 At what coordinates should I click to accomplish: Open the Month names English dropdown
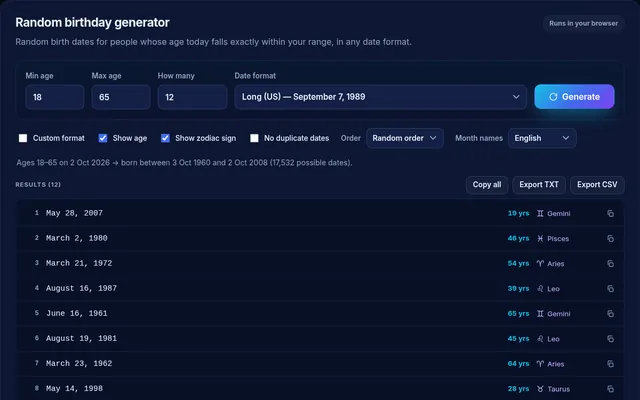pos(542,138)
